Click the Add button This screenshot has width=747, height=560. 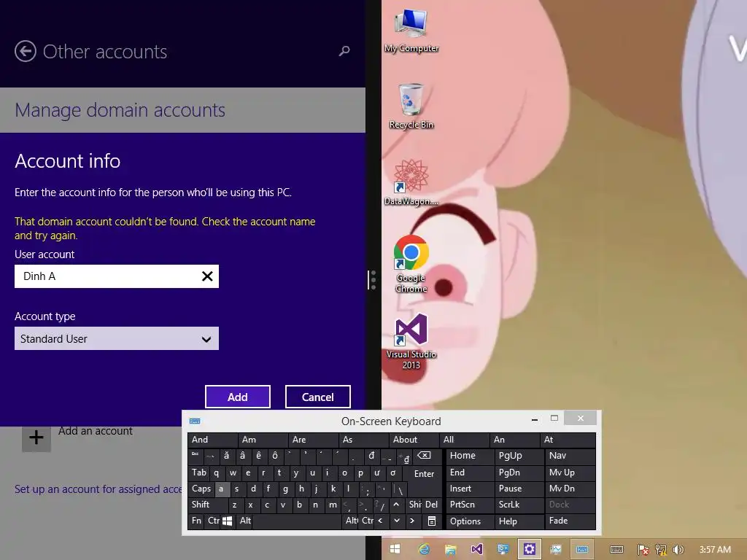(x=238, y=397)
